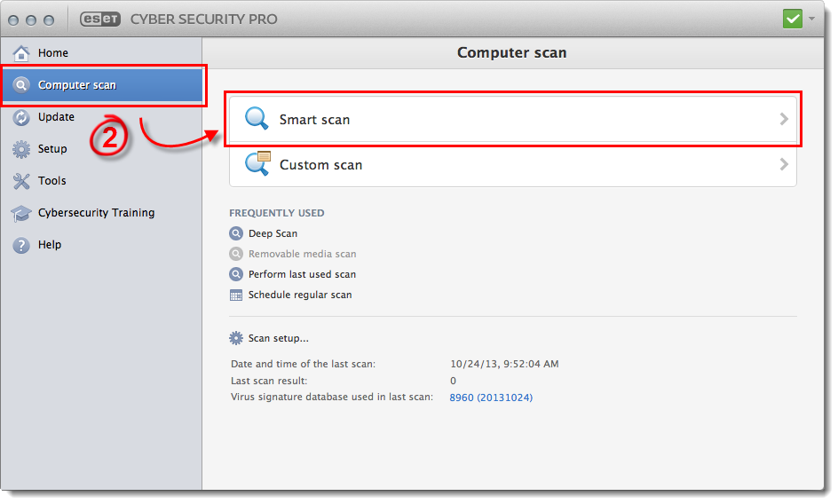
Task: Open the Help section label
Action: pos(50,245)
